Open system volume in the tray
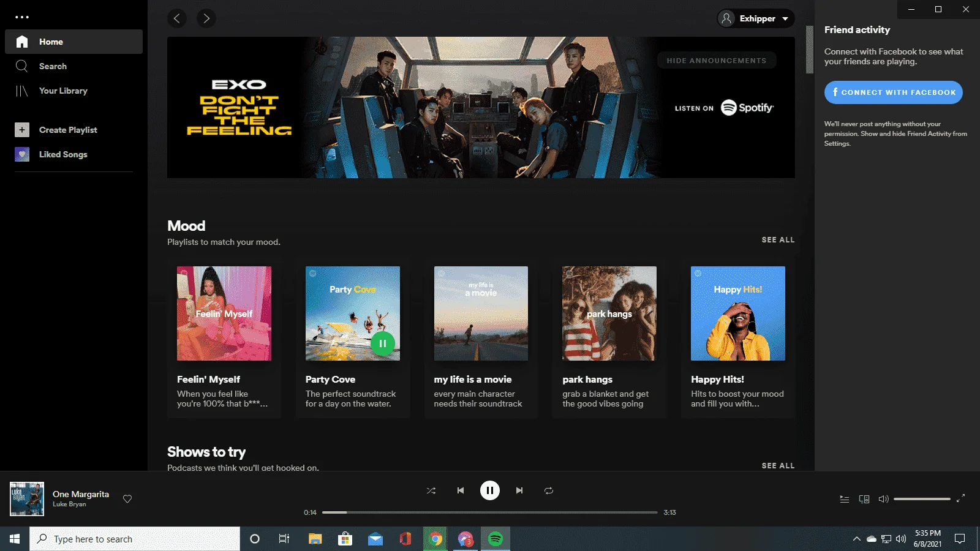 (x=901, y=539)
